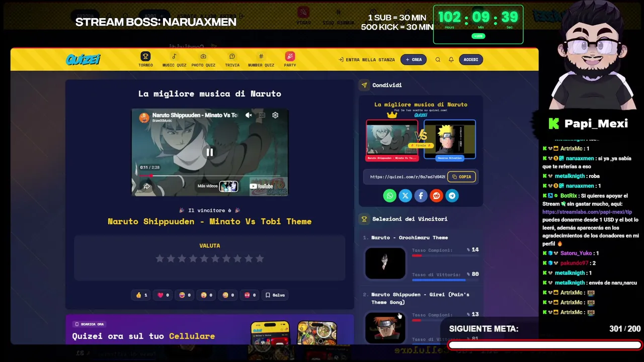
Task: React with the laughing emoji
Action: coord(185,295)
